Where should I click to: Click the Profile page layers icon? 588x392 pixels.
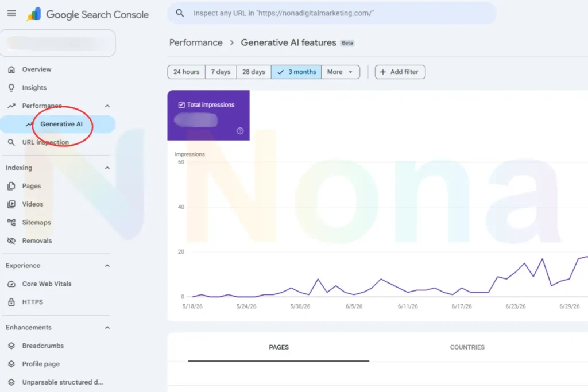[x=11, y=364]
